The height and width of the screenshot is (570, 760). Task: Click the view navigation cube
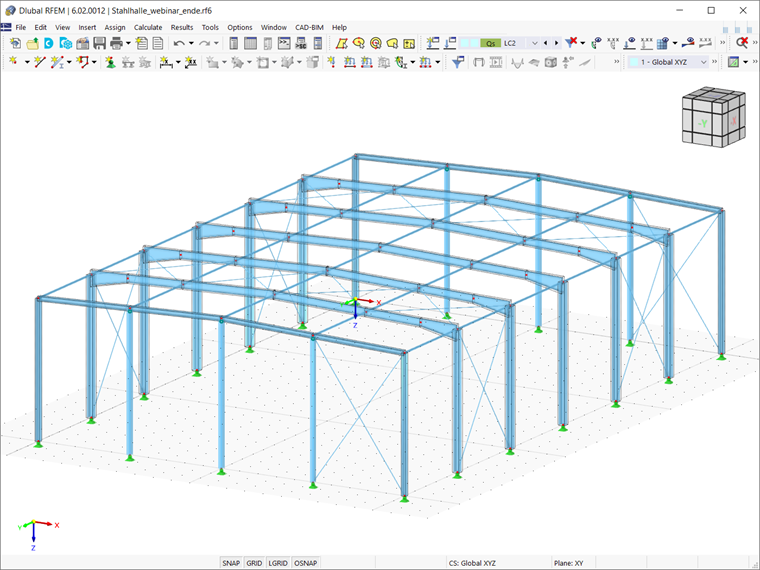[x=713, y=117]
